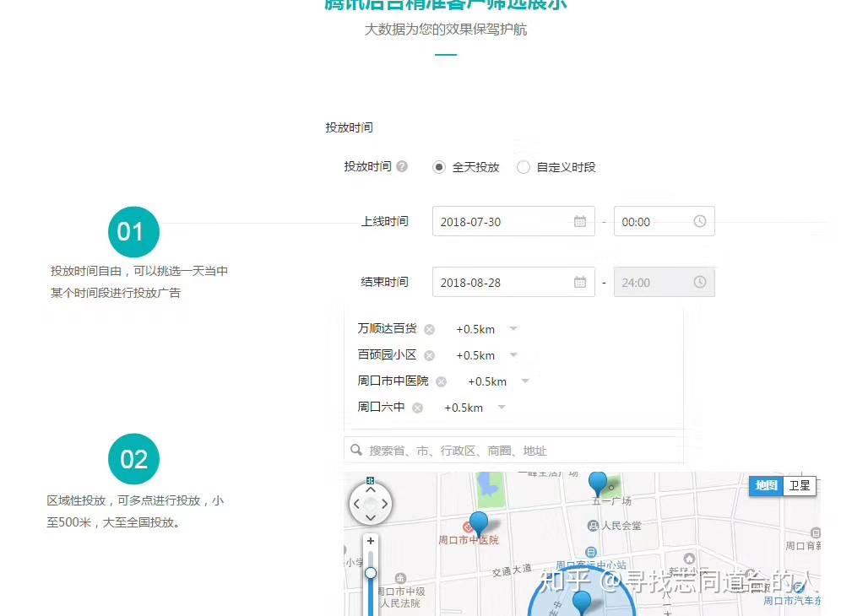841x616 pixels.
Task: Expand radius dropdown for 周口六中
Action: 502,407
